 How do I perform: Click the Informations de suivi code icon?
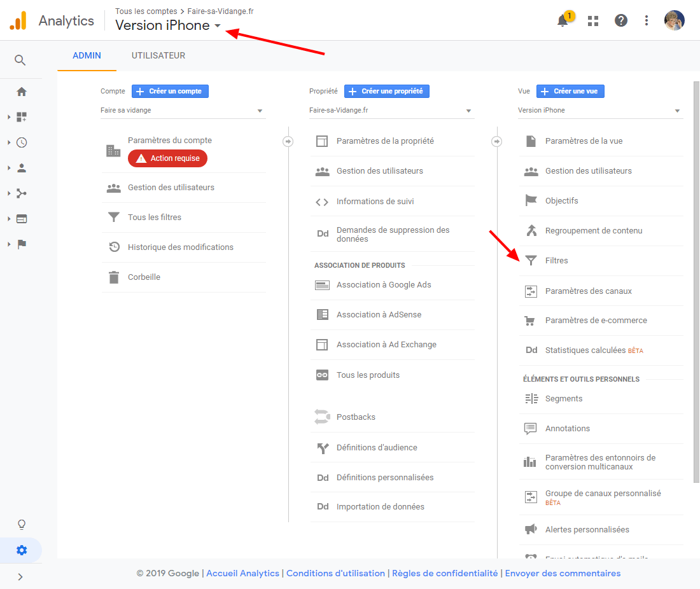322,202
